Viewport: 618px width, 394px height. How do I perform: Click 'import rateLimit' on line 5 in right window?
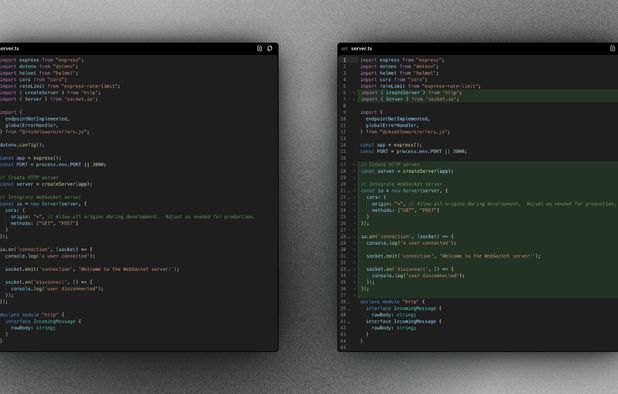click(421, 86)
